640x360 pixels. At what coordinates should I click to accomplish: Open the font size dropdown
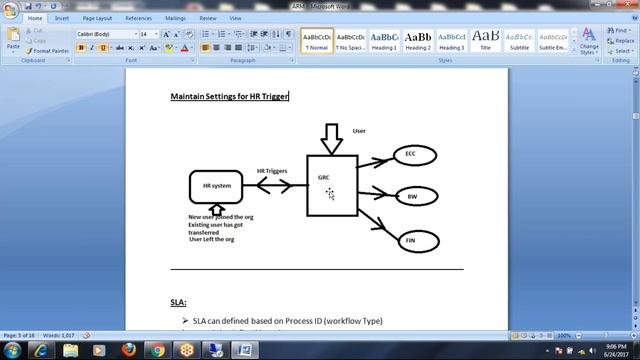(156, 34)
